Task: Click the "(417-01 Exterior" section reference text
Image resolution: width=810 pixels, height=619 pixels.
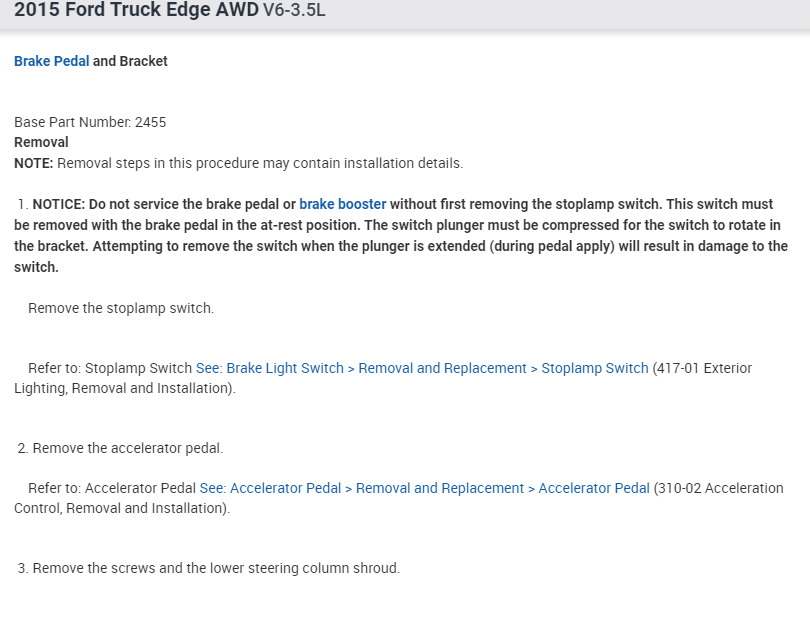Action: coord(702,368)
